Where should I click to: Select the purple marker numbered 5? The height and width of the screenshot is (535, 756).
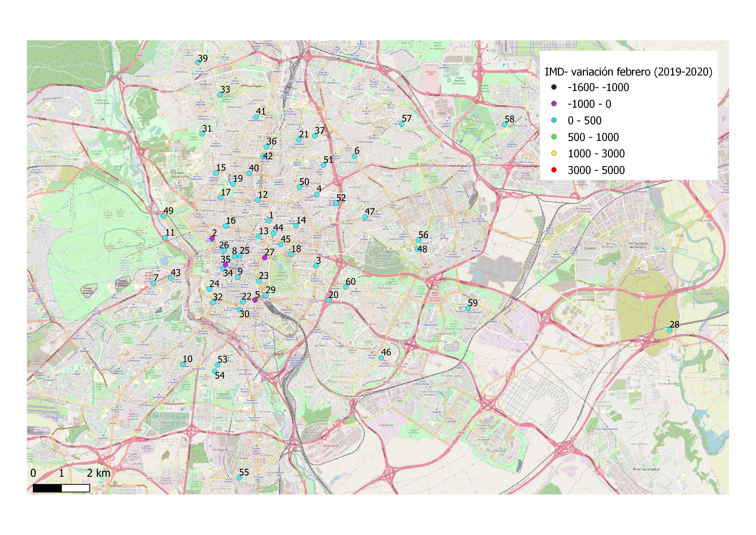point(255,300)
